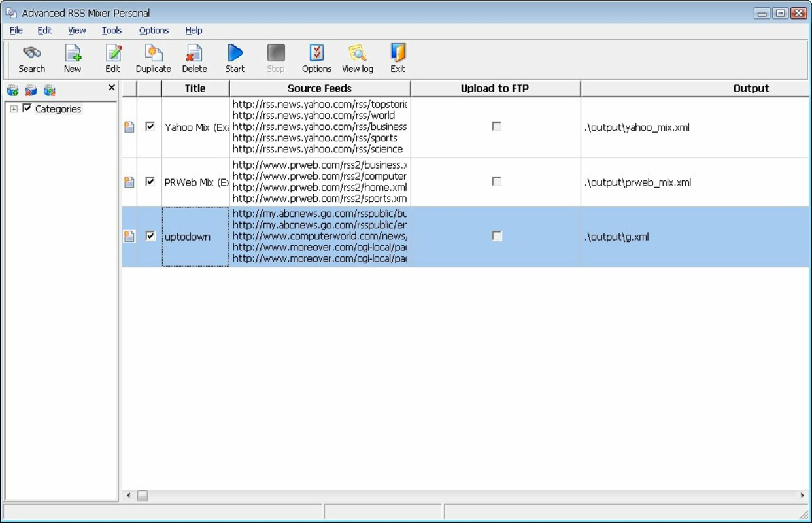Viewport: 812px width, 523px height.
Task: Sort by the Title column header
Action: (195, 88)
